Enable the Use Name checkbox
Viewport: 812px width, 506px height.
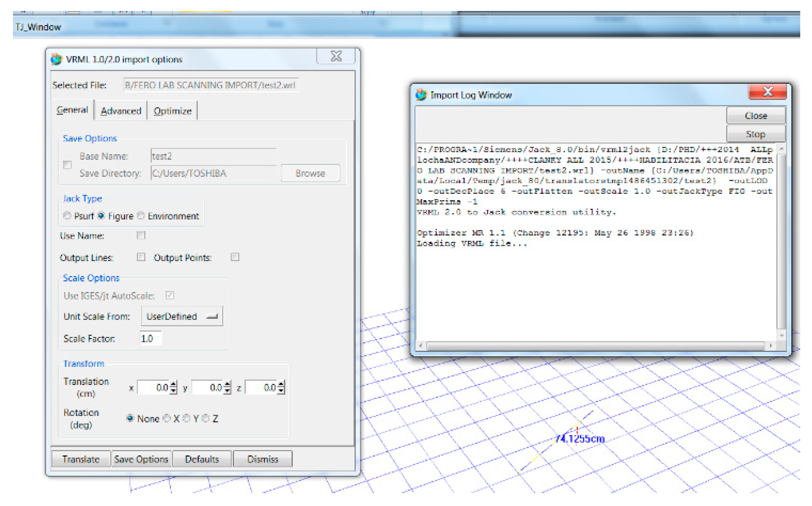[x=141, y=235]
